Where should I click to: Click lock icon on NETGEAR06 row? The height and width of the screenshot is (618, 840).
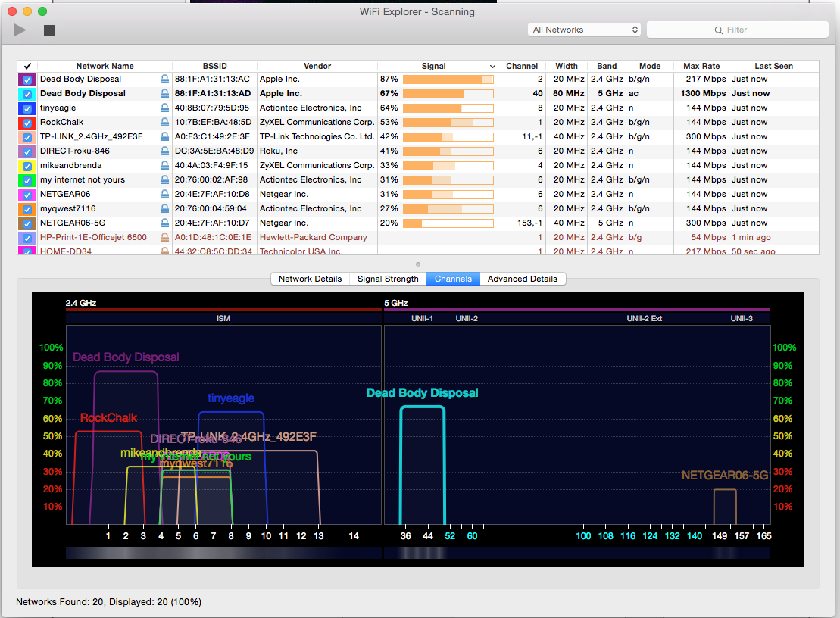[164, 195]
